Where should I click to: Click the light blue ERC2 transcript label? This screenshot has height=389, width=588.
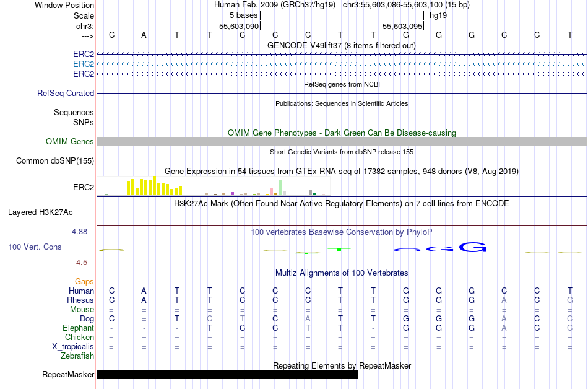[84, 64]
